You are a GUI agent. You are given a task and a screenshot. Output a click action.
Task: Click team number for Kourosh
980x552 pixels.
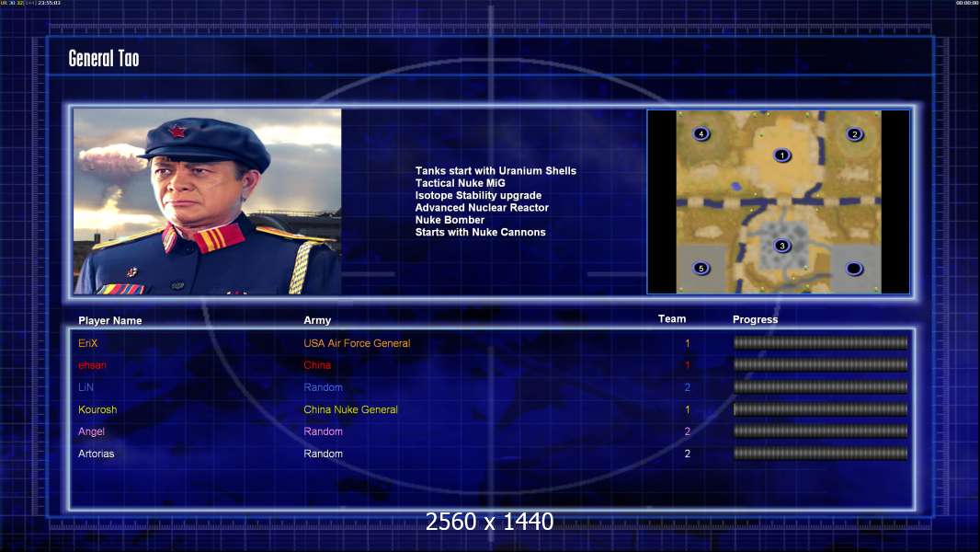[687, 409]
